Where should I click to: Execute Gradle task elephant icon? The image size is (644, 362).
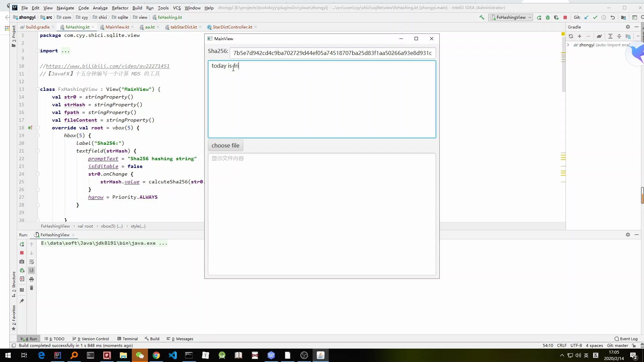coord(599,36)
